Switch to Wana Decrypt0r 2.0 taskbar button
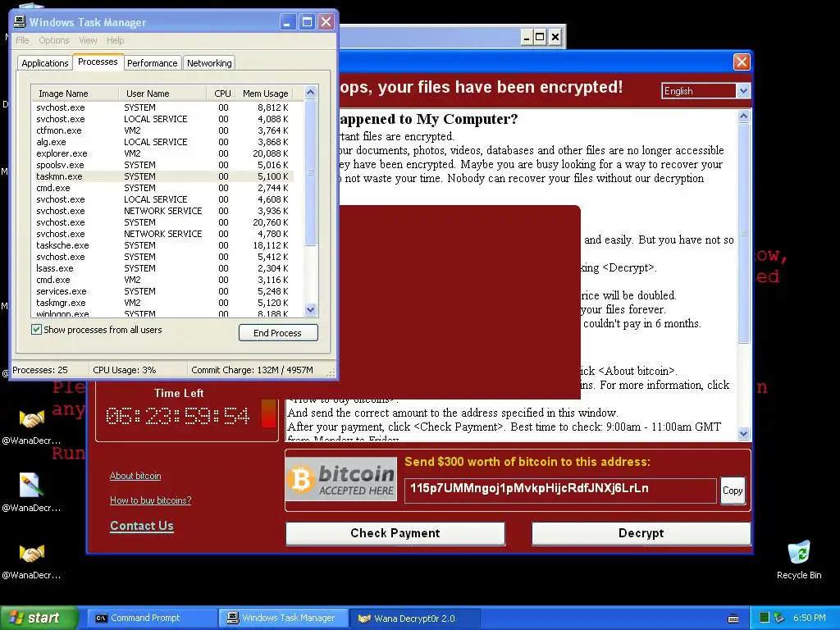 [414, 619]
